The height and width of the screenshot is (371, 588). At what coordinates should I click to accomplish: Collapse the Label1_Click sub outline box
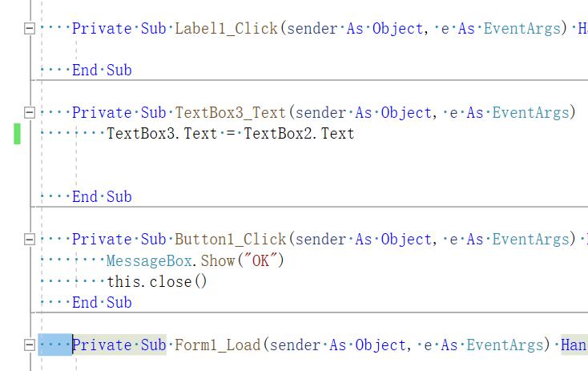(x=30, y=29)
